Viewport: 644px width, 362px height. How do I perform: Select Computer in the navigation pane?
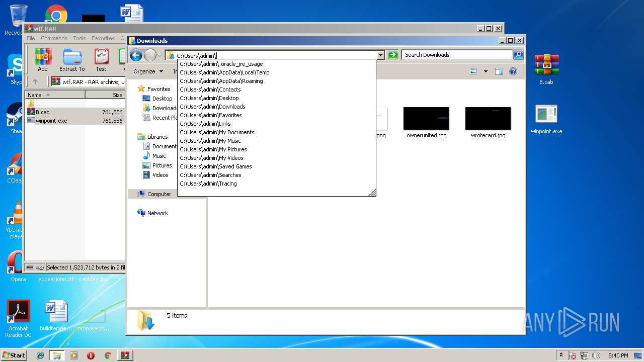point(154,194)
